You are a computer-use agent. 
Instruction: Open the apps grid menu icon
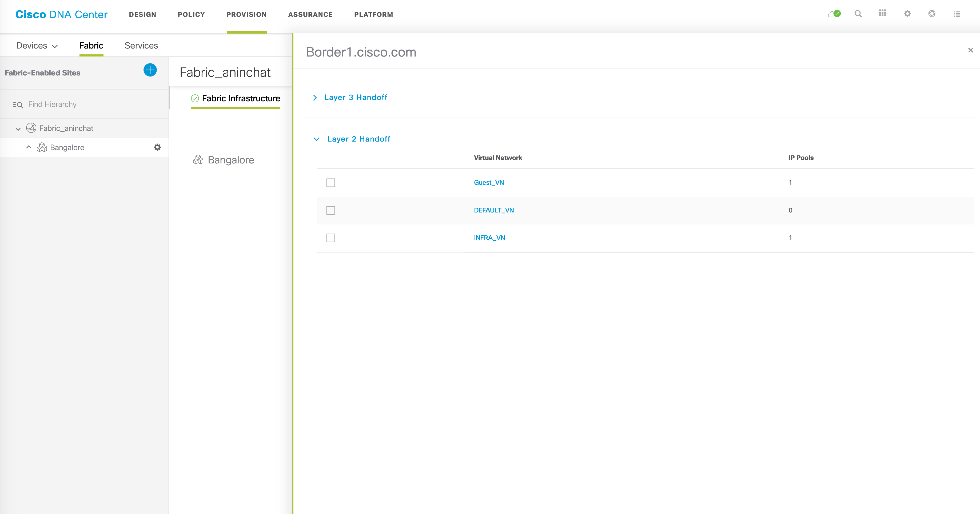(883, 13)
